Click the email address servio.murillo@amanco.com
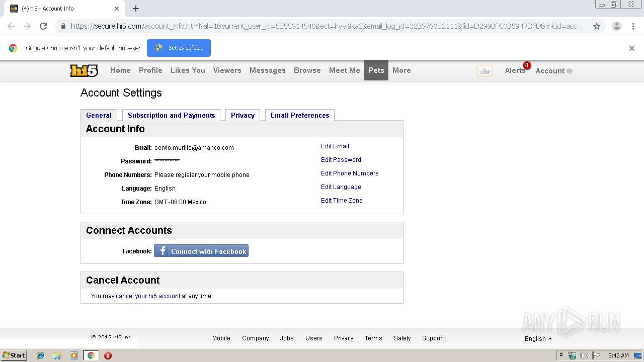This screenshot has width=644, height=362. pos(194,148)
